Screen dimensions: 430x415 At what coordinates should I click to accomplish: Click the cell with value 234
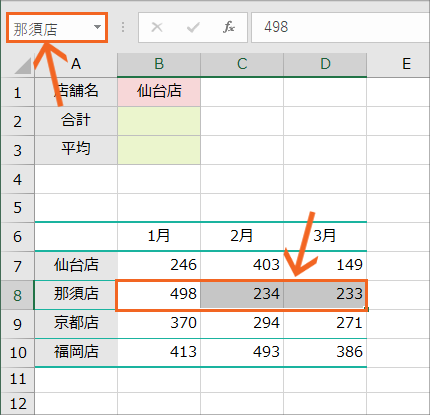(x=242, y=295)
